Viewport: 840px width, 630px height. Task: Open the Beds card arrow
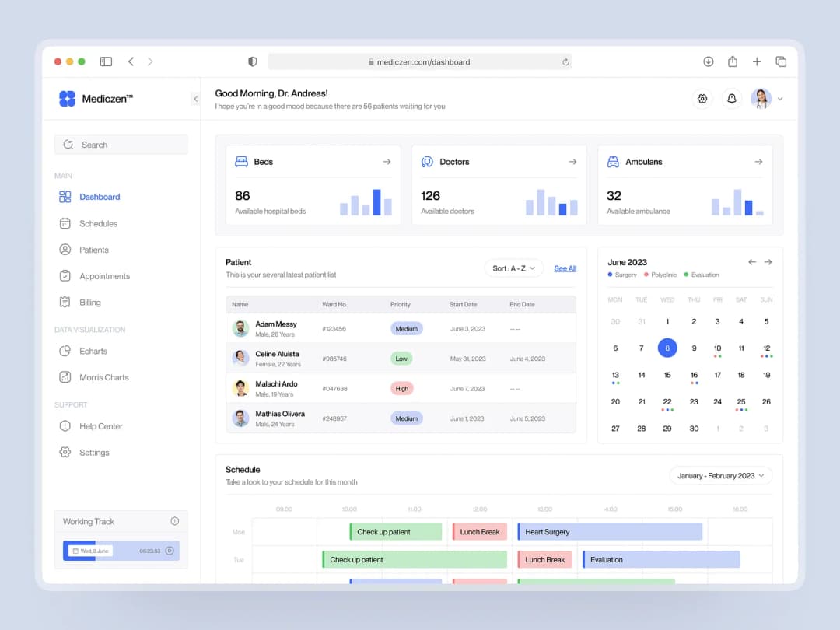[x=387, y=162]
